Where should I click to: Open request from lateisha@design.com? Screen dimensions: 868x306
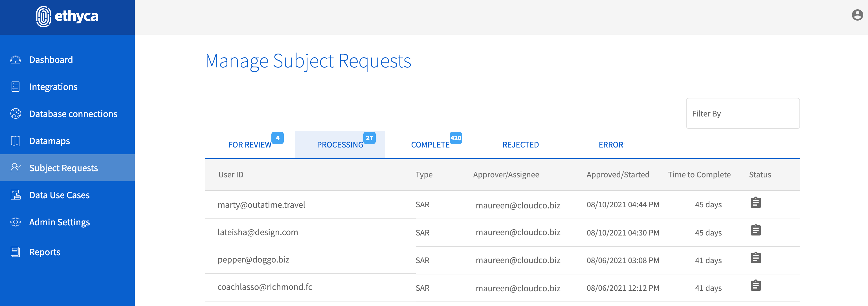(258, 232)
